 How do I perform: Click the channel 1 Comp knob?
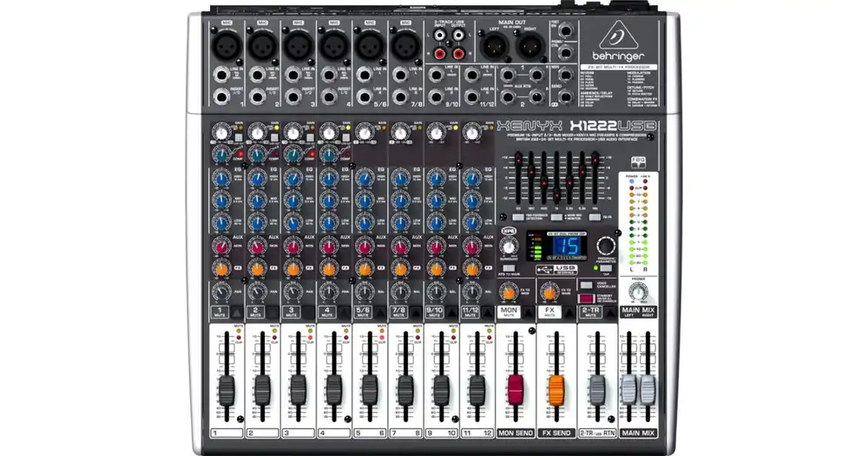[x=221, y=154]
